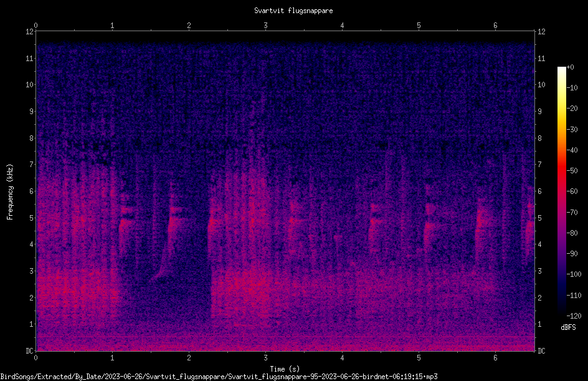Click the "6" second label on the top time axis

[495, 26]
